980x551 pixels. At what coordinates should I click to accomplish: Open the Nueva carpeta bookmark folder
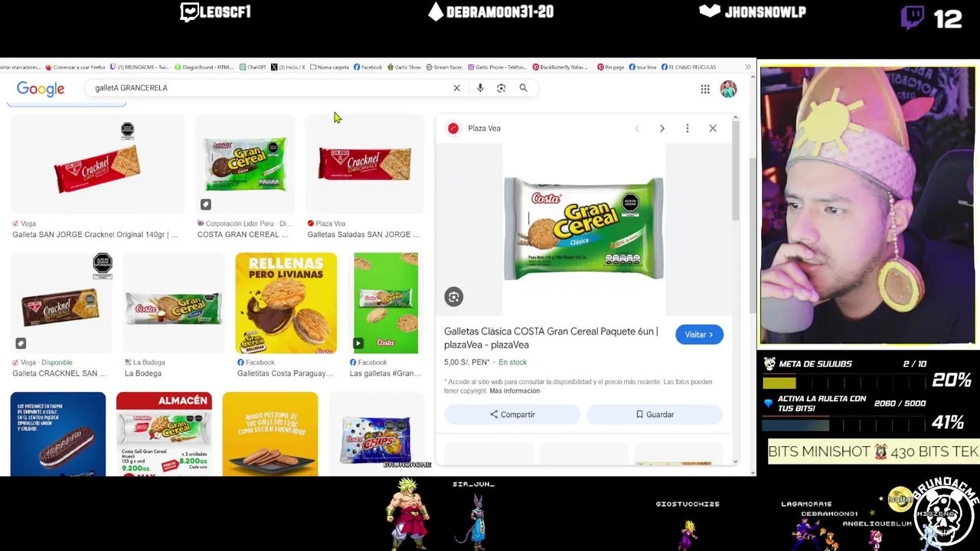point(329,67)
